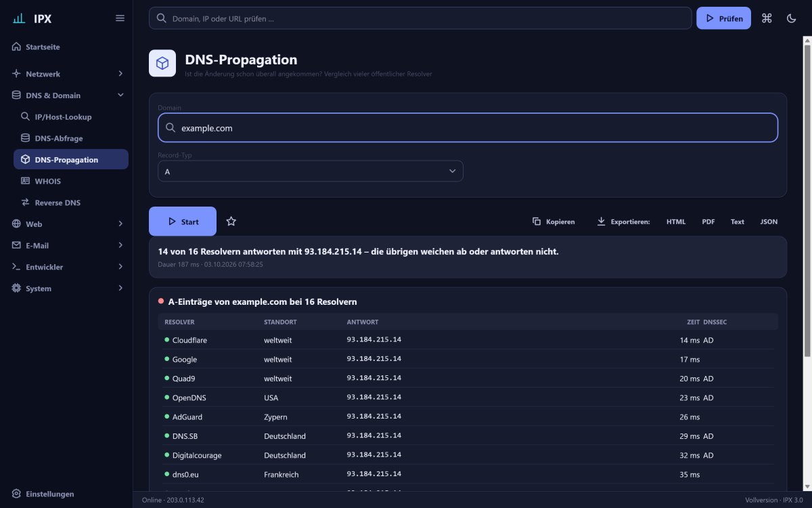
Task: Expand the Web section chevron
Action: point(120,224)
